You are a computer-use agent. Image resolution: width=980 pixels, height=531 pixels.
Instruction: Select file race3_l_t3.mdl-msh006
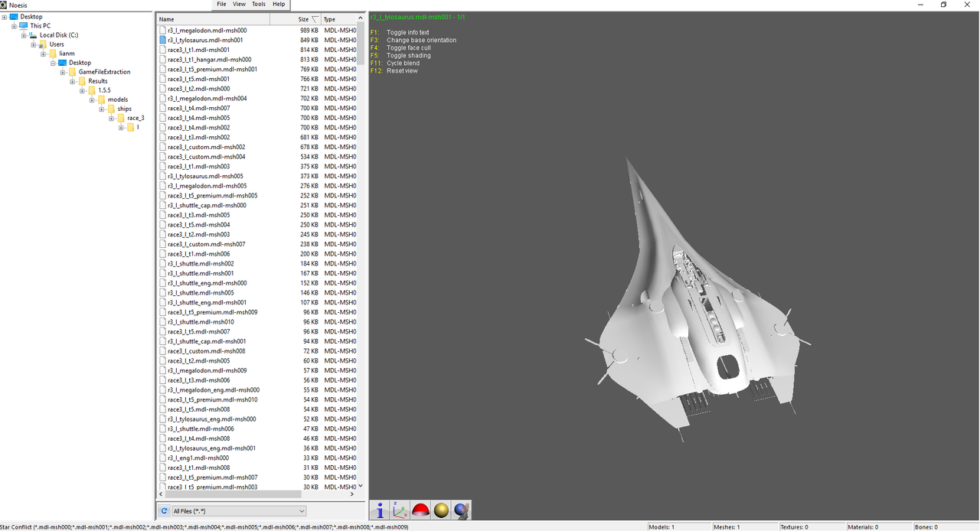198,380
